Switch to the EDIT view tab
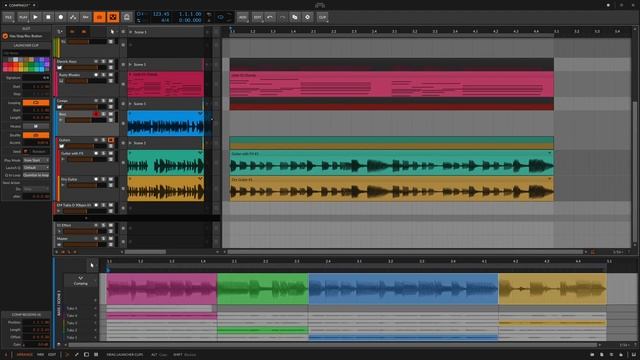Viewport: 640px width, 360px height. pos(52,355)
